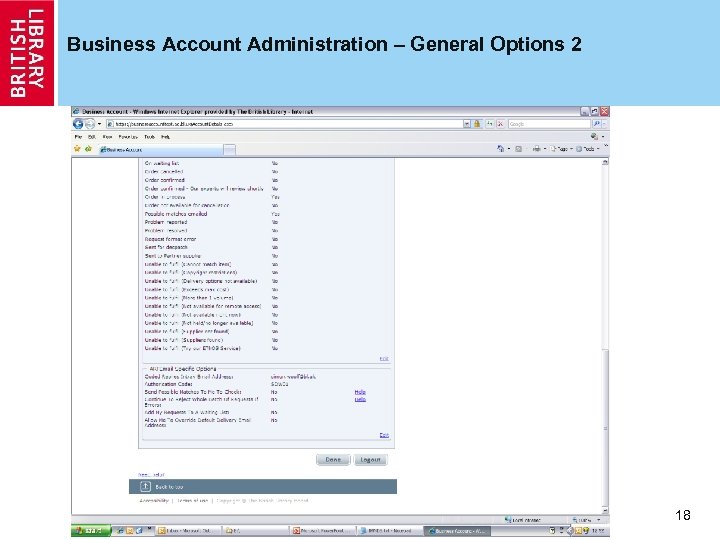
Task: Click the Back to top text link
Action: point(169,487)
